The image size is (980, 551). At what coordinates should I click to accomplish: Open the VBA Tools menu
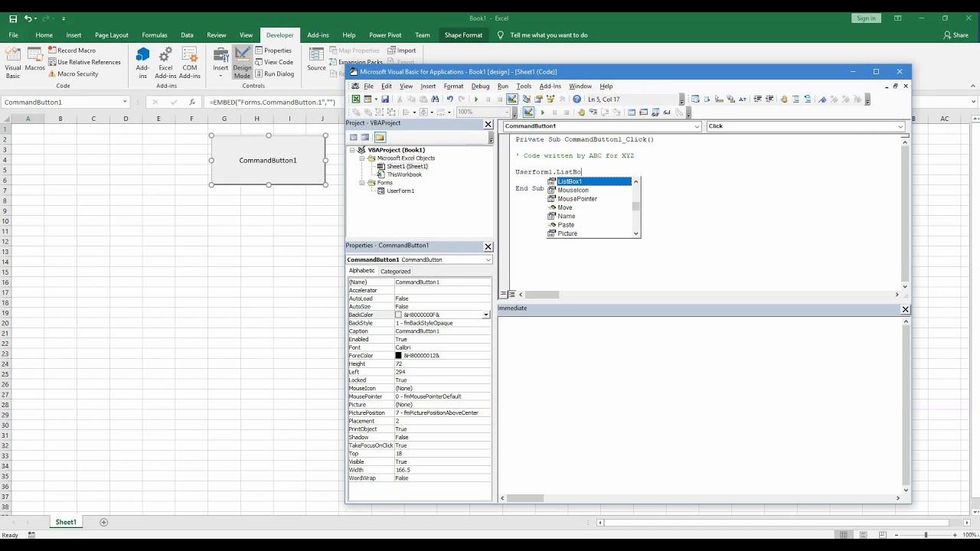524,86
